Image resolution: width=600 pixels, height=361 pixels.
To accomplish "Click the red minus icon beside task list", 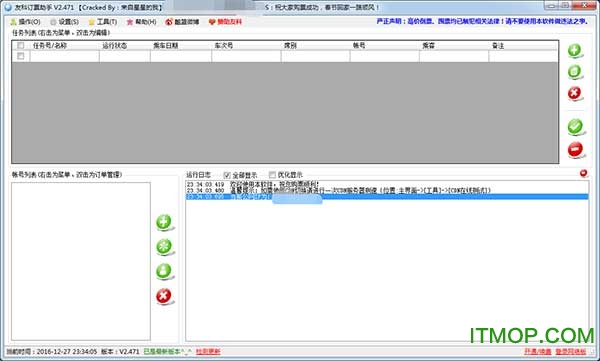I will (x=575, y=149).
